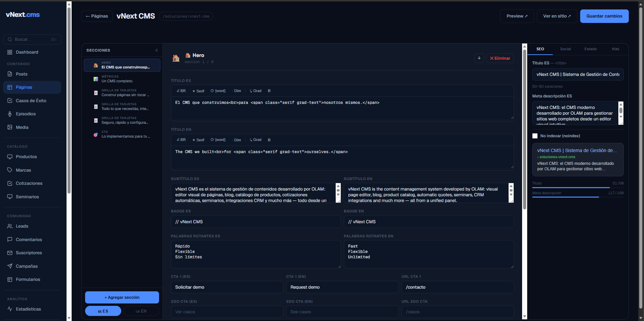Edit the CTA 1 (ES) field 'Solicitar demo'
This screenshot has width=644, height=321.
pos(227,287)
